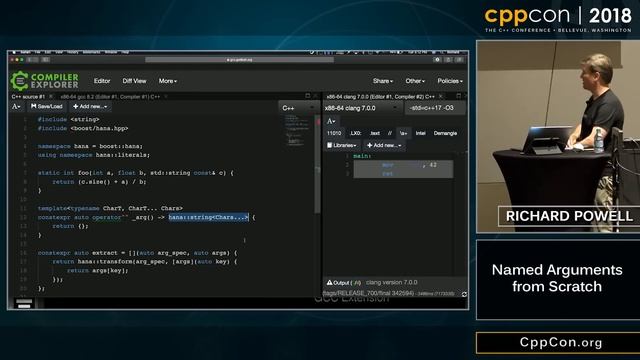640x360 pixels.
Task: Expand the More dropdown menu
Action: pyautogui.click(x=168, y=81)
